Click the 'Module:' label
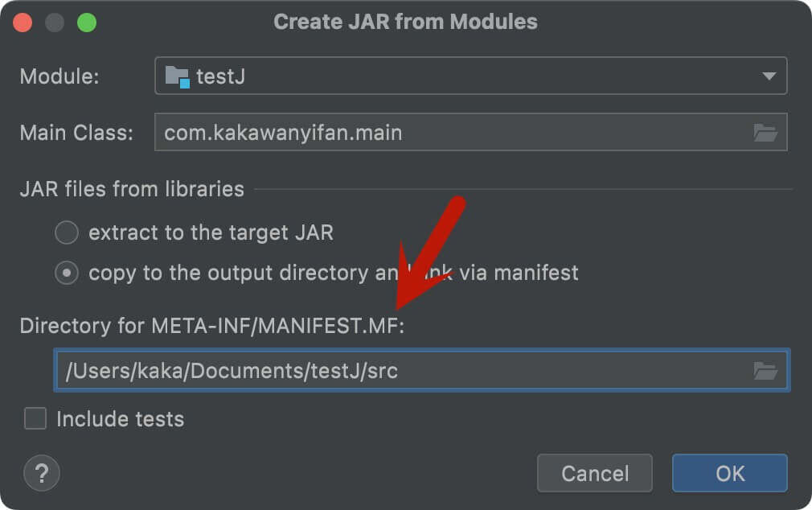This screenshot has height=510, width=812. (x=59, y=77)
